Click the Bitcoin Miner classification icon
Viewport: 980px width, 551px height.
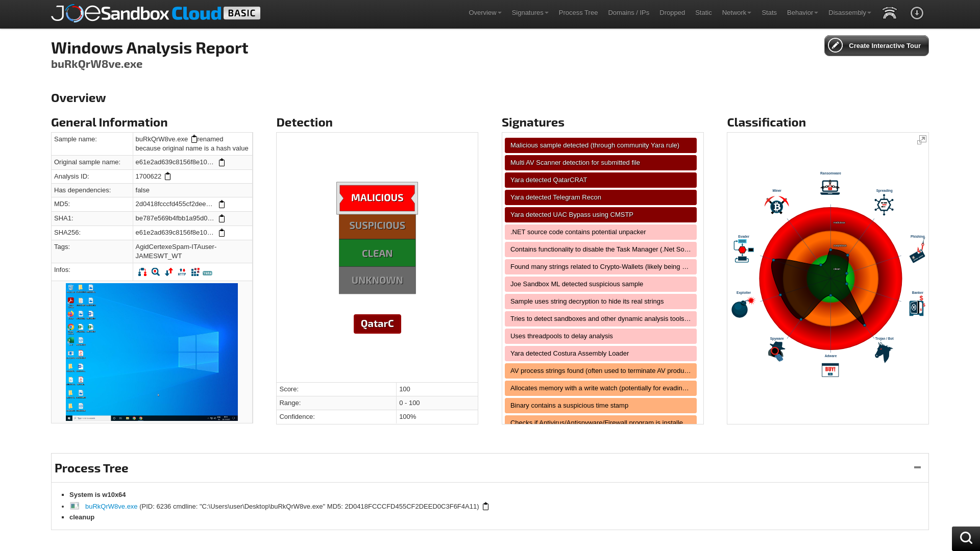point(777,205)
